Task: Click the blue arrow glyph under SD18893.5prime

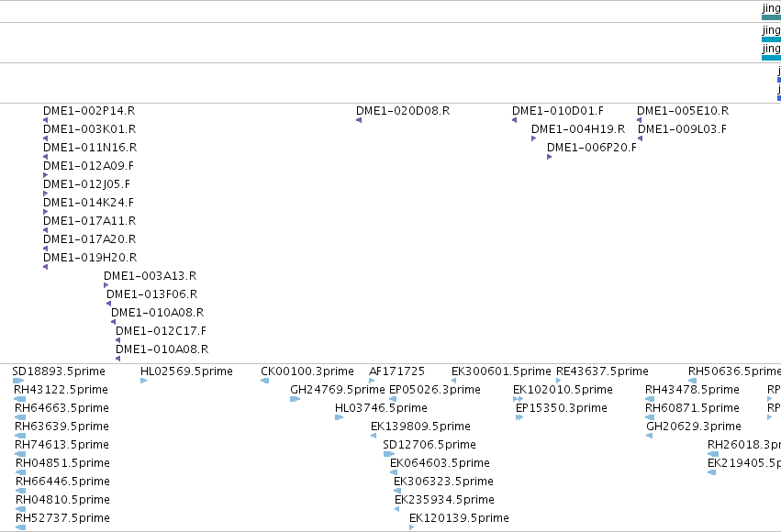Action: pyautogui.click(x=18, y=381)
